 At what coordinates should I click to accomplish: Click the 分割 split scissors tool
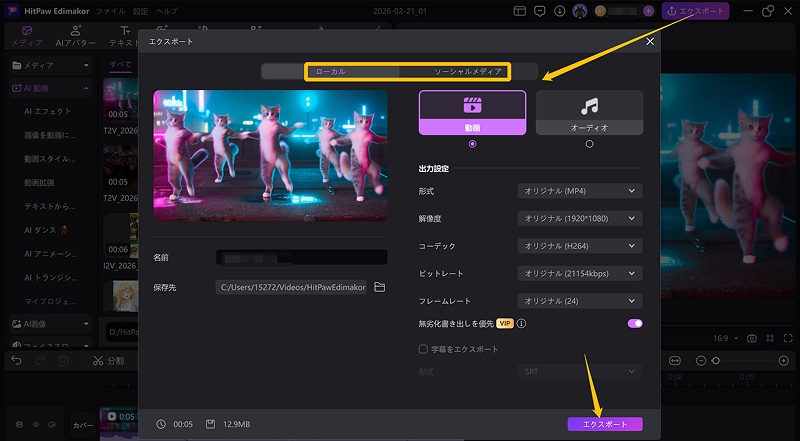click(108, 361)
